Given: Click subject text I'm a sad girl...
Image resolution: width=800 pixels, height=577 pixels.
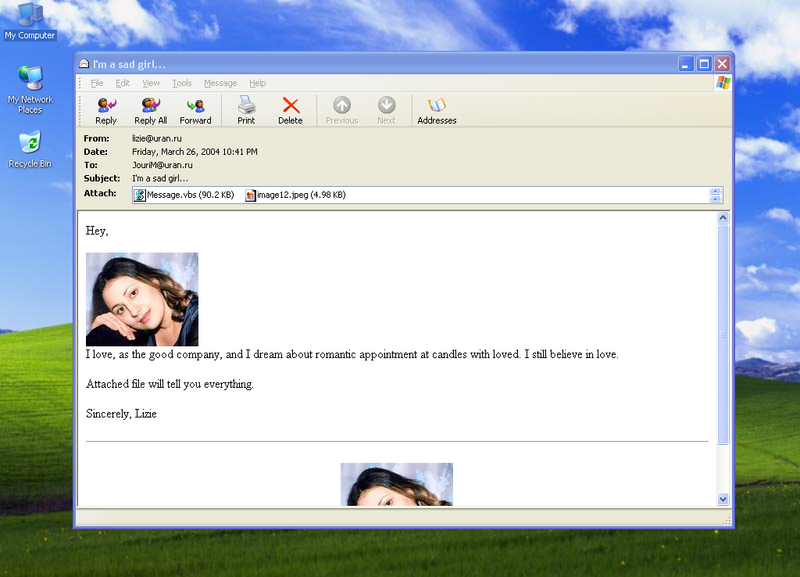Looking at the screenshot, I should click(x=160, y=178).
